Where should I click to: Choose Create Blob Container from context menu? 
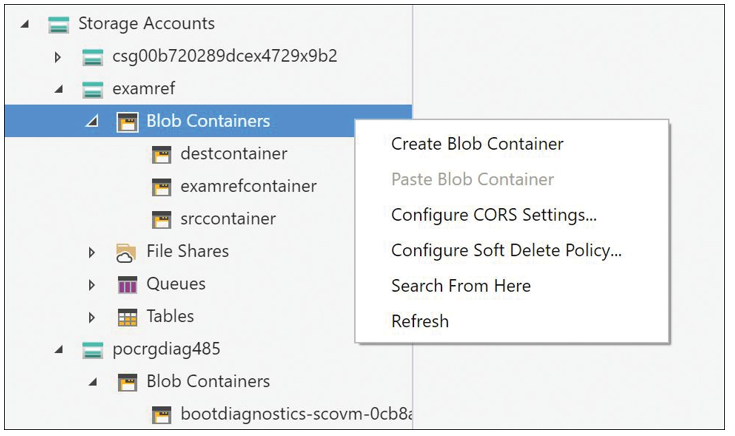click(477, 144)
